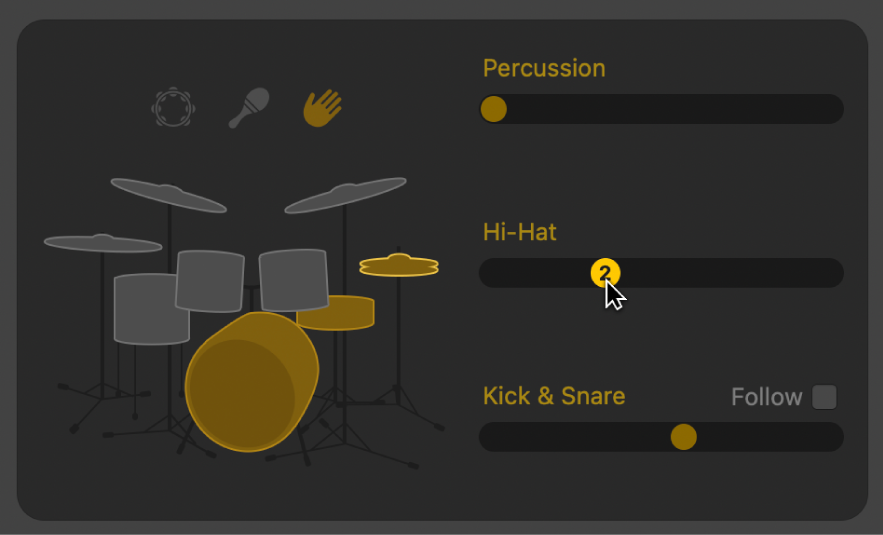Activate the far-left ride cymbal
This screenshot has width=883, height=535.
(x=103, y=243)
